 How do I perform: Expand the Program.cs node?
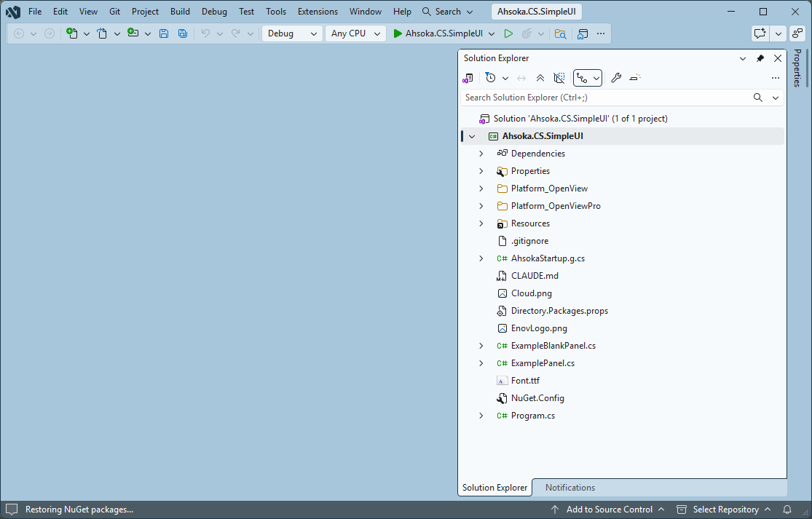(x=481, y=416)
